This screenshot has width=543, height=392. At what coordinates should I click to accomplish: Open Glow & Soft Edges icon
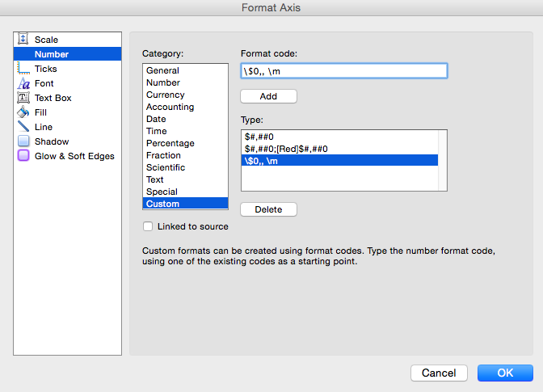pos(23,156)
